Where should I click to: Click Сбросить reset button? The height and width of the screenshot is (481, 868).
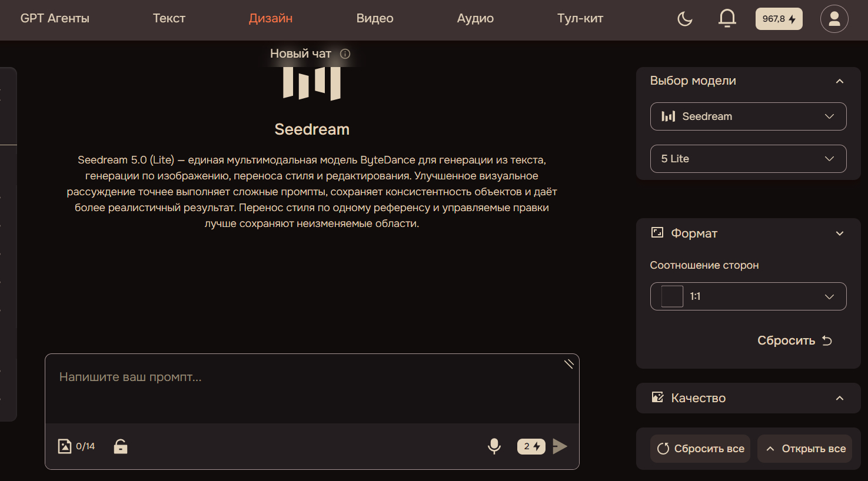[x=794, y=340]
